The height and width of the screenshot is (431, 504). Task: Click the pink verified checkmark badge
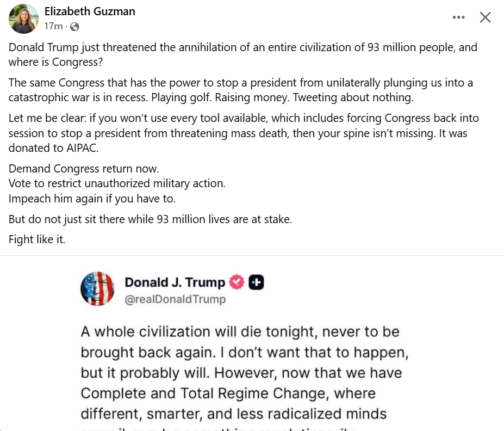click(237, 282)
